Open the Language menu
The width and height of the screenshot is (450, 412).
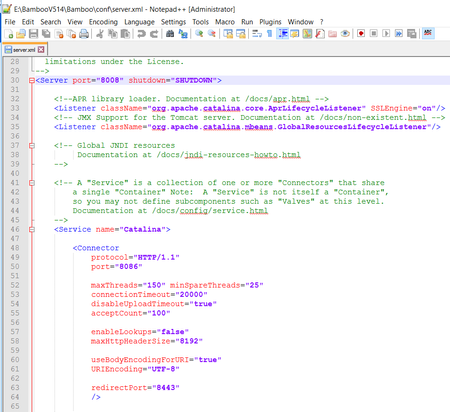tap(139, 22)
